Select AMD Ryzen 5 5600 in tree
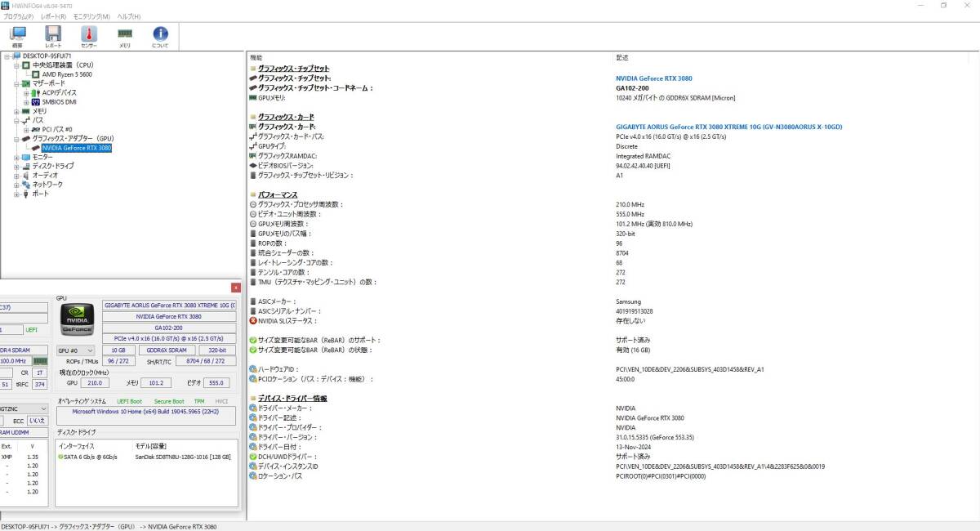 [x=66, y=74]
